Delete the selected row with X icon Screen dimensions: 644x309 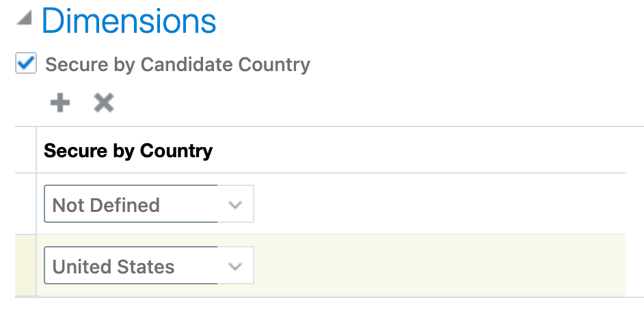103,103
